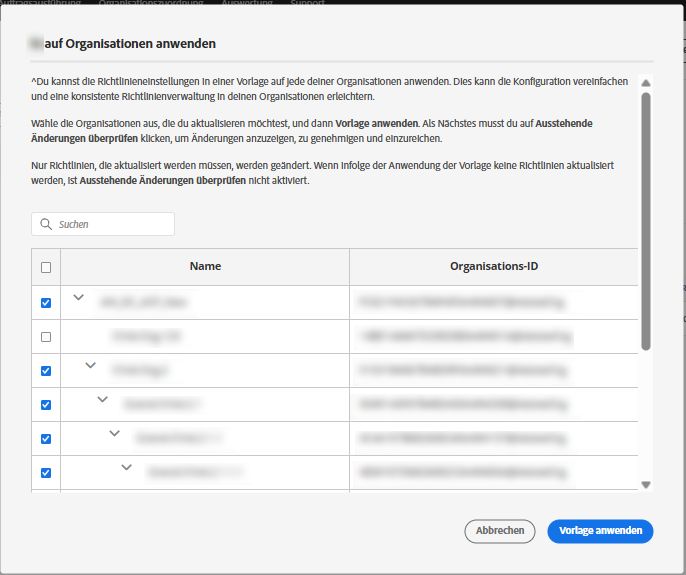Image resolution: width=686 pixels, height=575 pixels.
Task: Uncheck the first organisation row's checkbox
Action: (46, 303)
